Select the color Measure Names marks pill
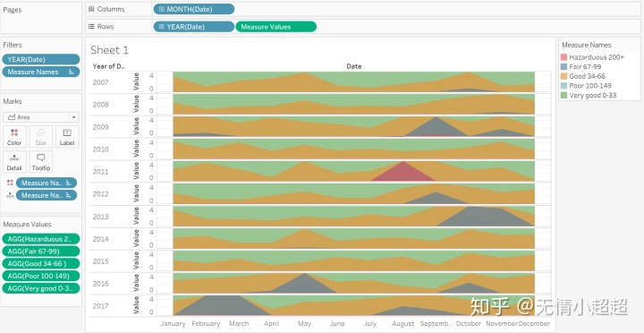Viewport: 644px width, 333px height. [47, 183]
